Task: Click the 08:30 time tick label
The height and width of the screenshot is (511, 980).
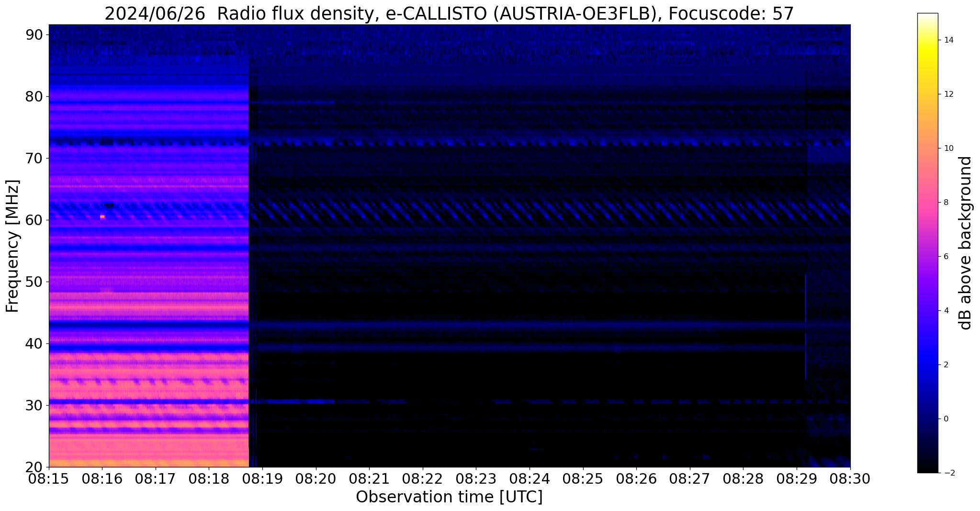Action: [850, 478]
